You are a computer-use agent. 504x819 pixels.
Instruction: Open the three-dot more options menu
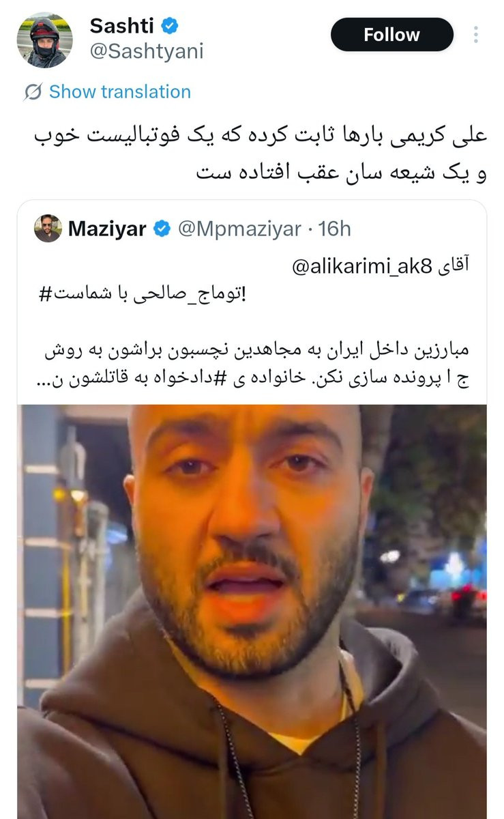click(475, 35)
